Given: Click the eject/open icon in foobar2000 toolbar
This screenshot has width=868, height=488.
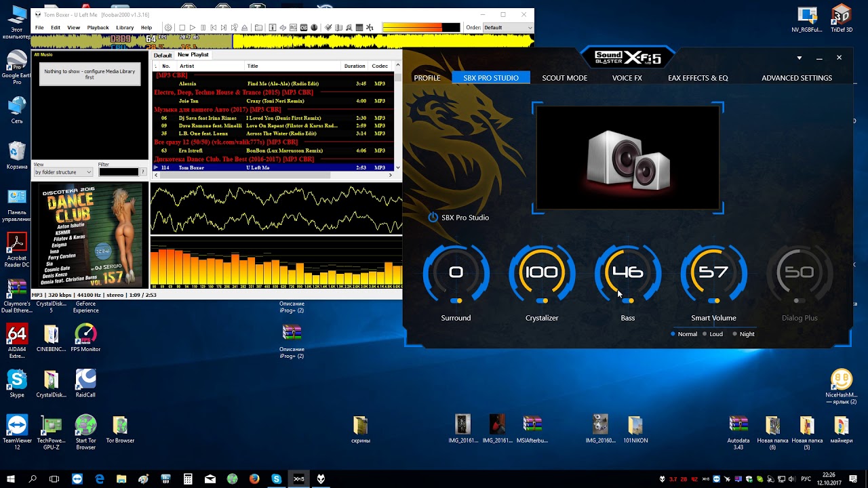Looking at the screenshot, I should click(x=244, y=28).
